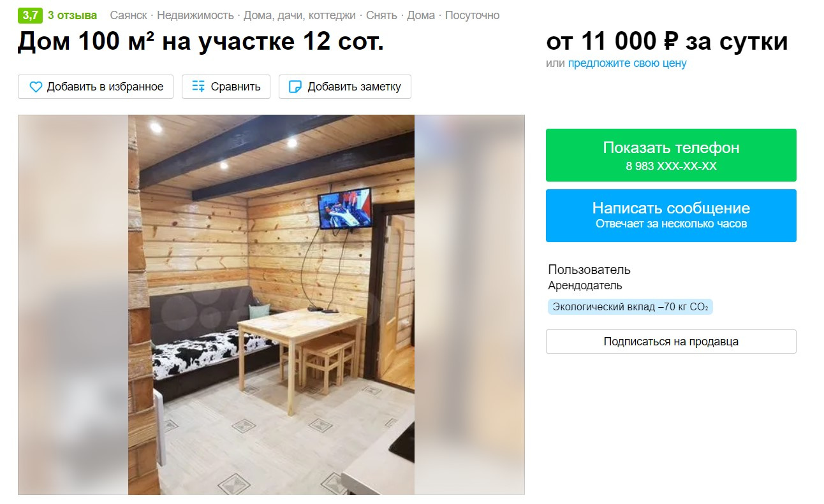This screenshot has width=824, height=504.
Task: Click the 3,7 rating badge
Action: (30, 15)
